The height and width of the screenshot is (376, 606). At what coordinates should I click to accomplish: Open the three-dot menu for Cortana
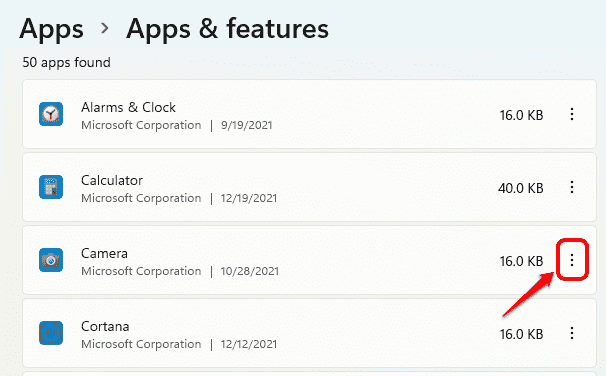tap(572, 333)
